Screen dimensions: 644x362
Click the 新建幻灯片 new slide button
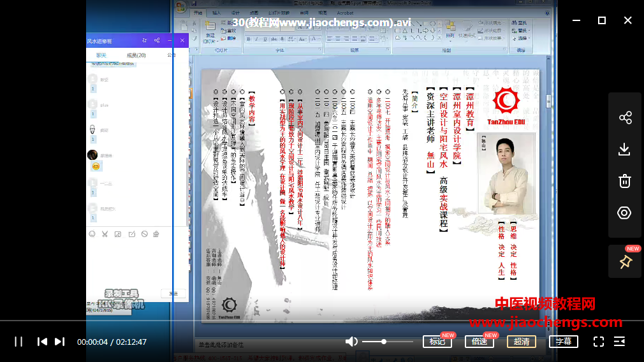tap(210, 32)
